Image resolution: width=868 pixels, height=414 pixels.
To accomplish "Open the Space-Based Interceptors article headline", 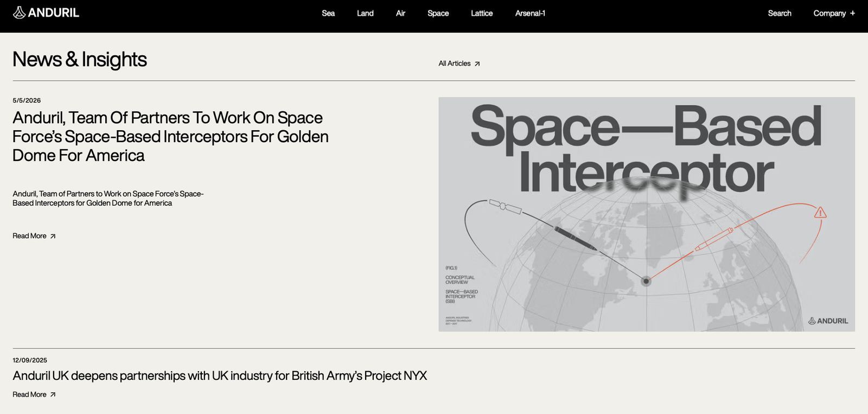I will [170, 136].
